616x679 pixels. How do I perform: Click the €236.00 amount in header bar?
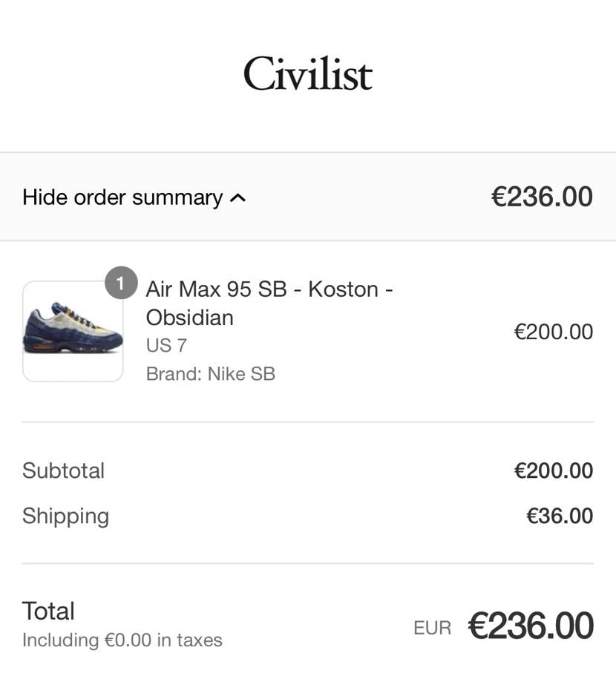pyautogui.click(x=542, y=197)
